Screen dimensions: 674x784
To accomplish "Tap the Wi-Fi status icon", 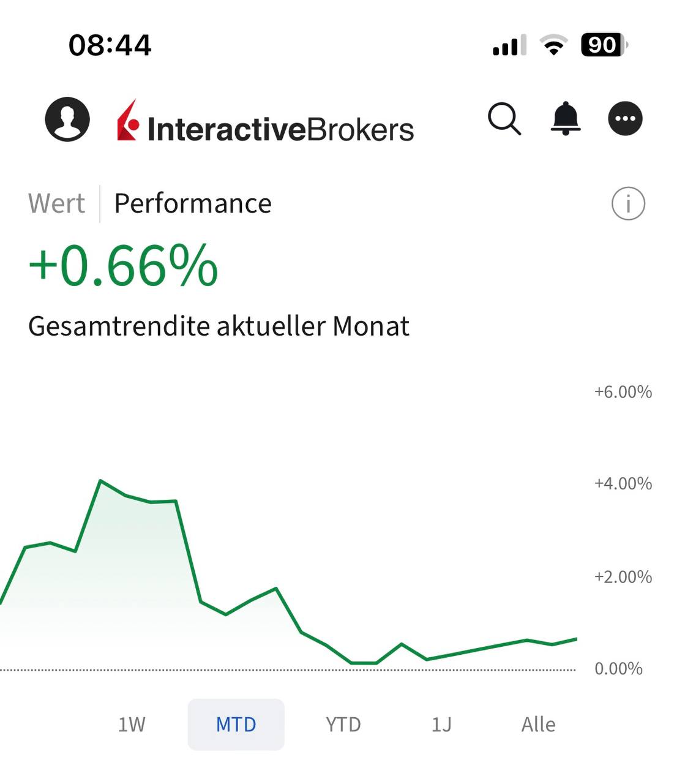I will (x=553, y=45).
